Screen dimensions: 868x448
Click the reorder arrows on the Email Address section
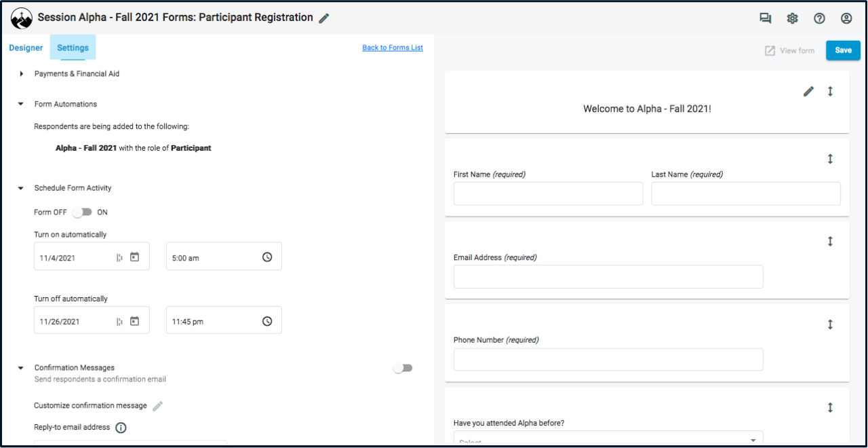point(830,242)
